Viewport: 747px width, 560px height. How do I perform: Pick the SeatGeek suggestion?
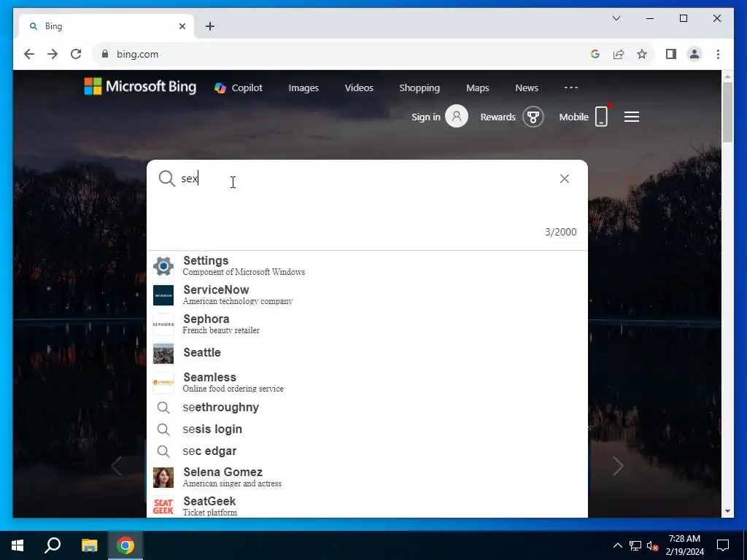368,506
